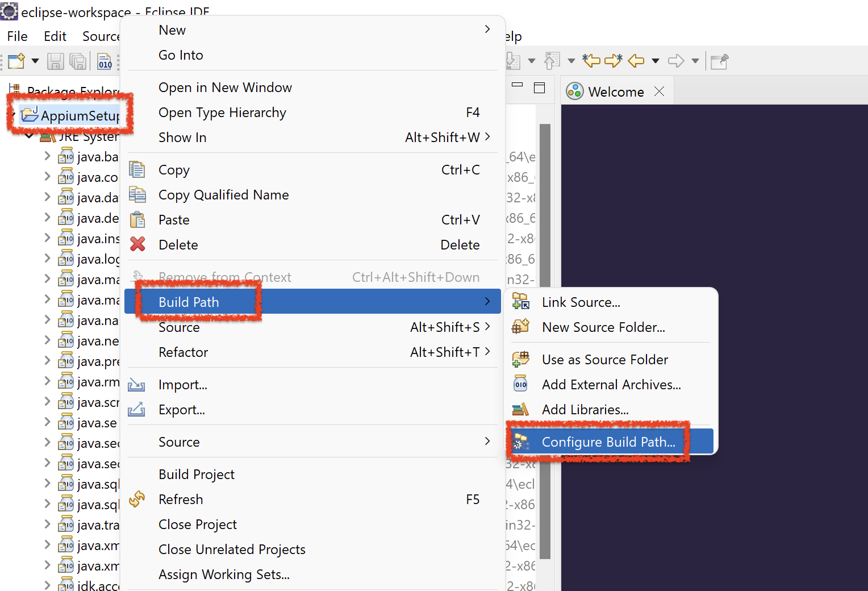Expand the java.se module entry

coord(47,422)
